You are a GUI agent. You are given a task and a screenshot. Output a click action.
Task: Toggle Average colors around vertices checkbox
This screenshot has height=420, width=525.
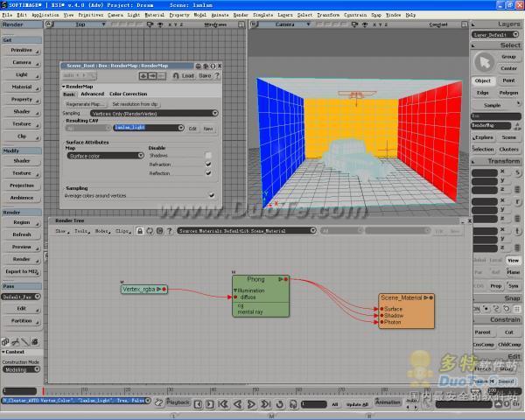click(x=211, y=195)
